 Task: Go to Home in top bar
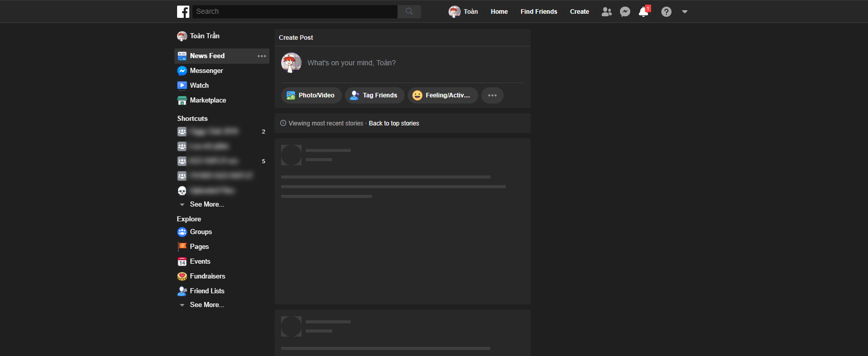(x=499, y=12)
